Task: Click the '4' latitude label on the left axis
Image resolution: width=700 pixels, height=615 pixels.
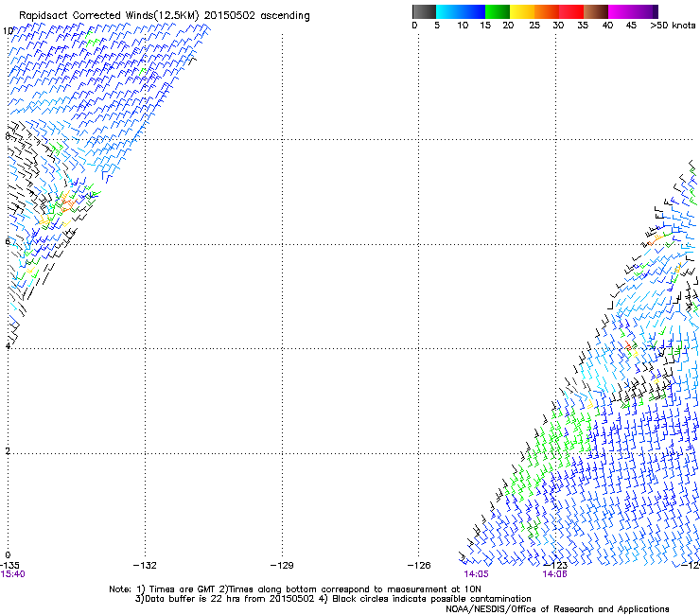Action: (8, 346)
